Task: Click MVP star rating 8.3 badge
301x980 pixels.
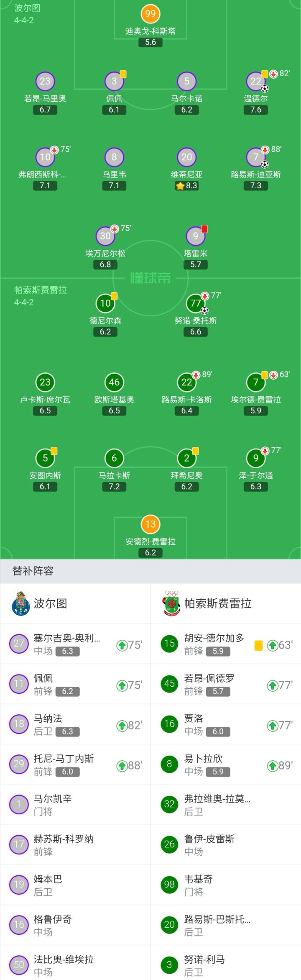Action: tap(186, 186)
